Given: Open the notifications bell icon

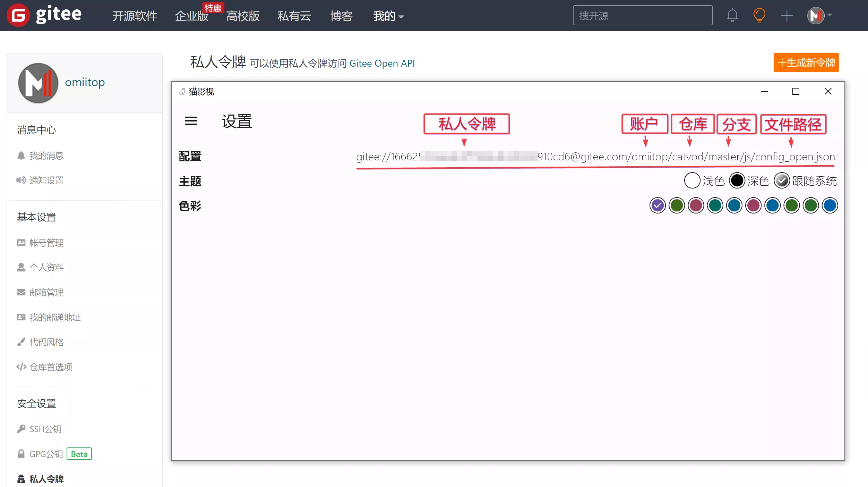Looking at the screenshot, I should (x=732, y=15).
